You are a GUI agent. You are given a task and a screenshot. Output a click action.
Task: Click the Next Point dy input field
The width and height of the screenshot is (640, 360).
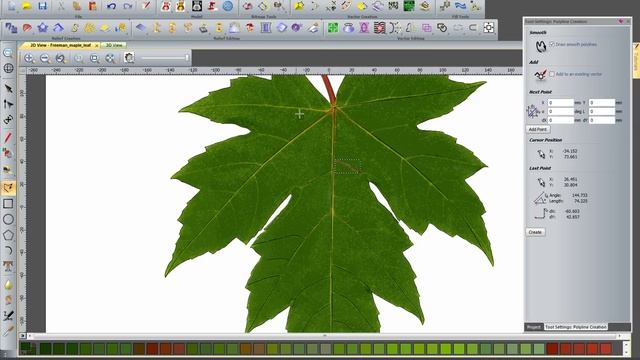pos(601,120)
